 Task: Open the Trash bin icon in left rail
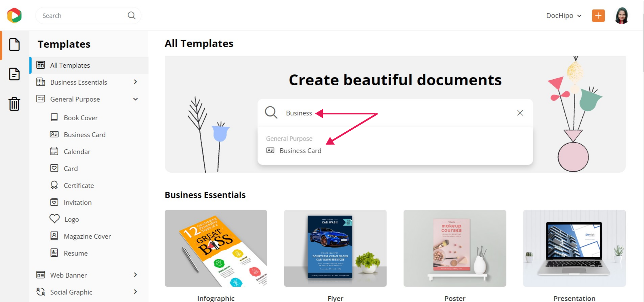click(x=14, y=104)
